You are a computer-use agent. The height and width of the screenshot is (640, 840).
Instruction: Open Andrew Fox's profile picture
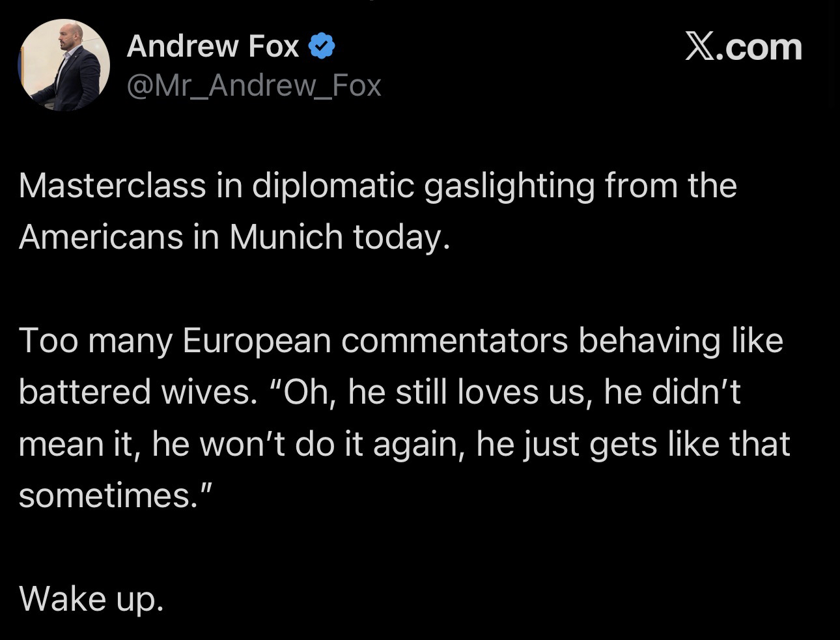coord(64,65)
